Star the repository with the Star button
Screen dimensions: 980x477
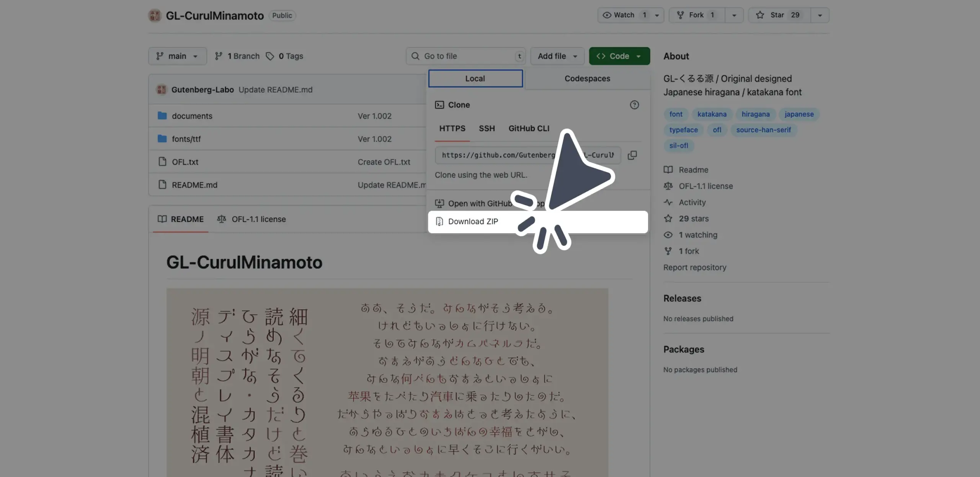(779, 15)
